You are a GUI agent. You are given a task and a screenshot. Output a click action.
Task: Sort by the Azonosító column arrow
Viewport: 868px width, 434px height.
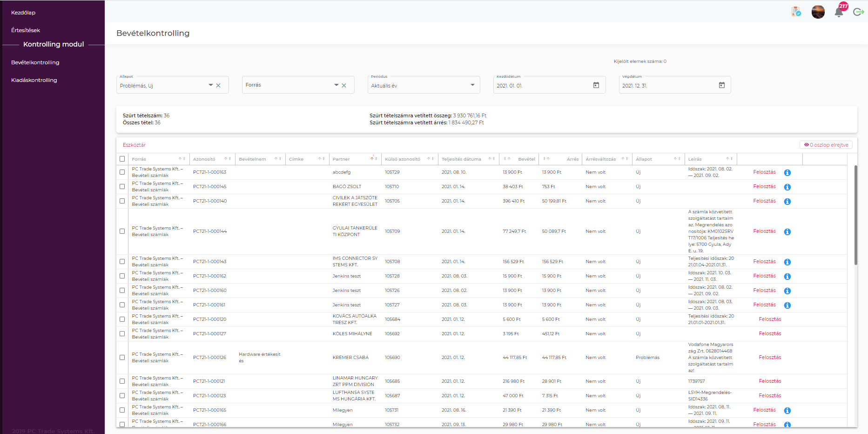point(225,159)
